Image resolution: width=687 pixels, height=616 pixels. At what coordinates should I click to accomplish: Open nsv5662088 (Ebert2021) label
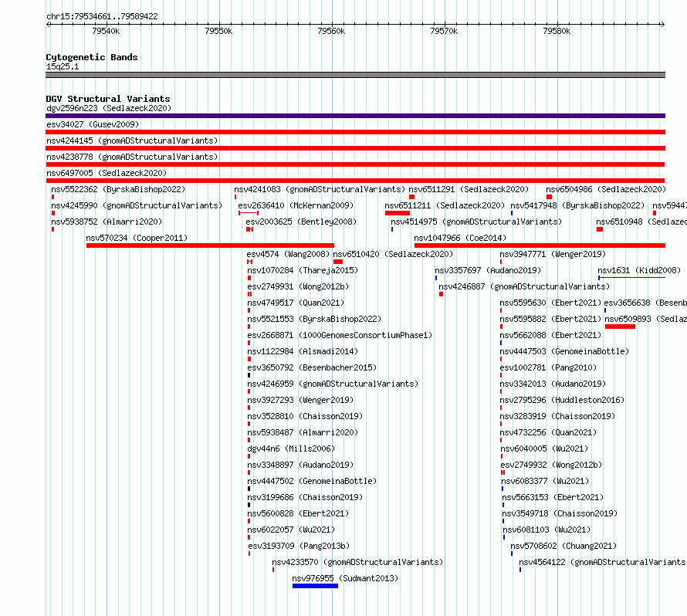click(550, 335)
